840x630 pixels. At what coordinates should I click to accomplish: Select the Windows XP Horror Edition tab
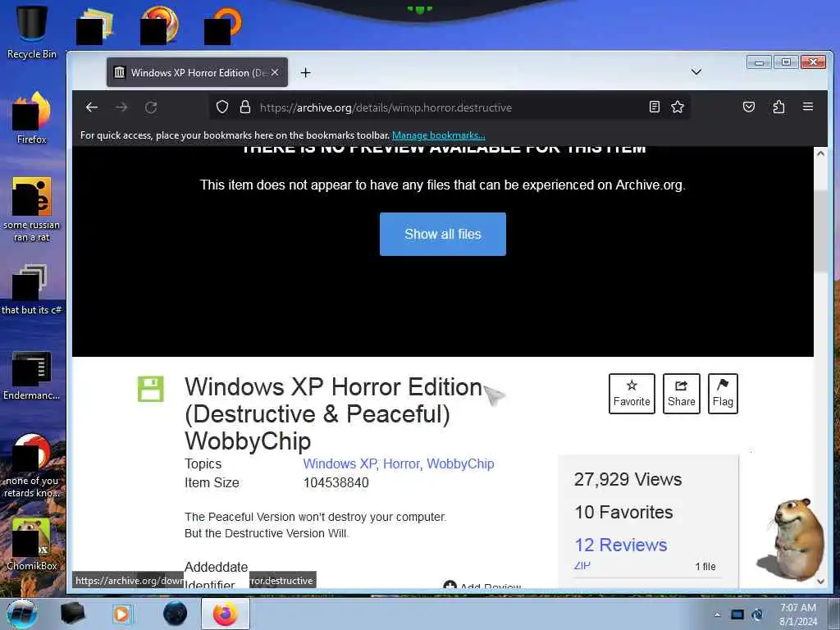pos(197,72)
